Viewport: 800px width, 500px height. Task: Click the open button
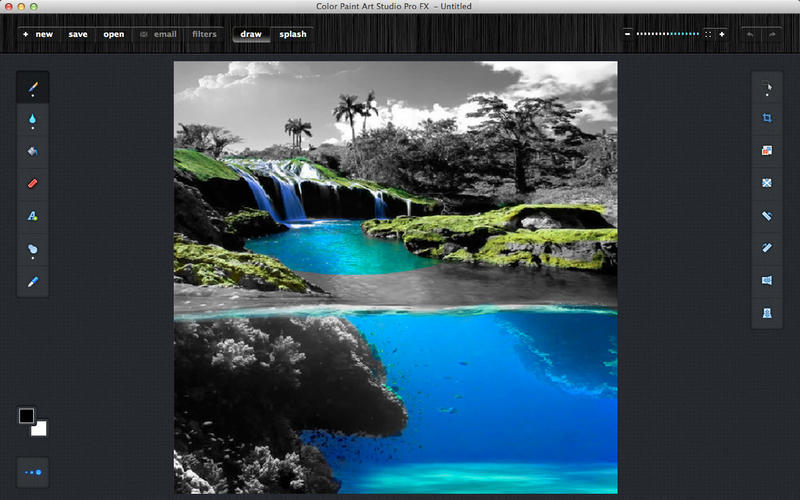[x=114, y=34]
